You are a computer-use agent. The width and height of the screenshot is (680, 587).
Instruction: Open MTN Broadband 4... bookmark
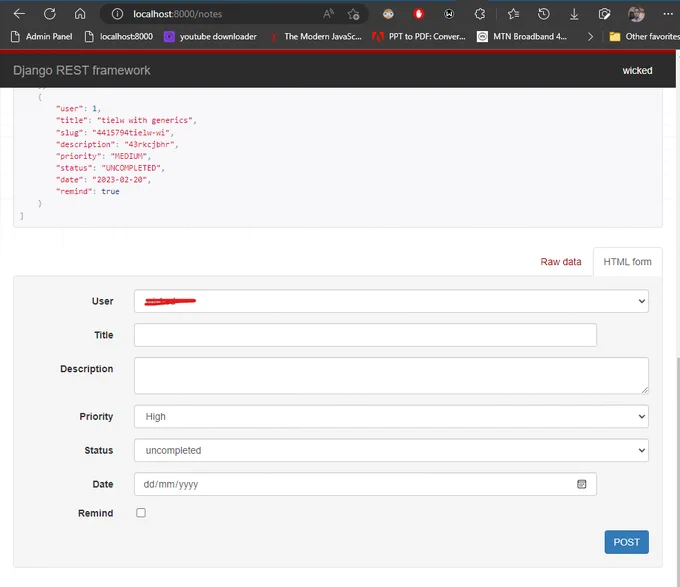pyautogui.click(x=522, y=36)
